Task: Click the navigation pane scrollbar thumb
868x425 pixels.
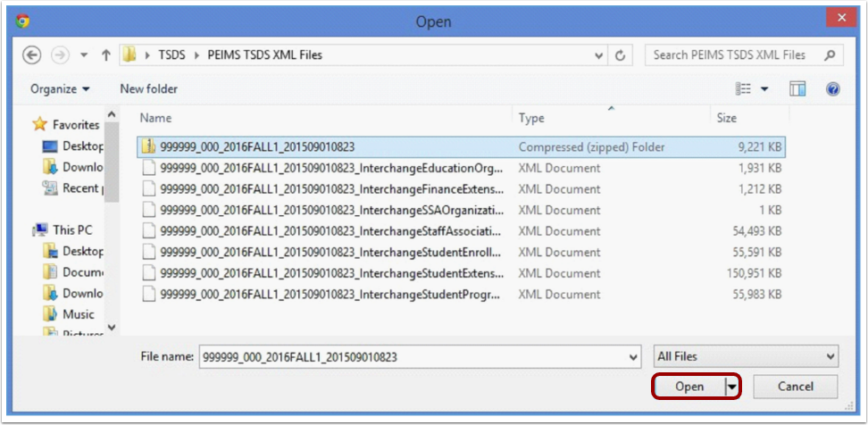Action: 112,162
